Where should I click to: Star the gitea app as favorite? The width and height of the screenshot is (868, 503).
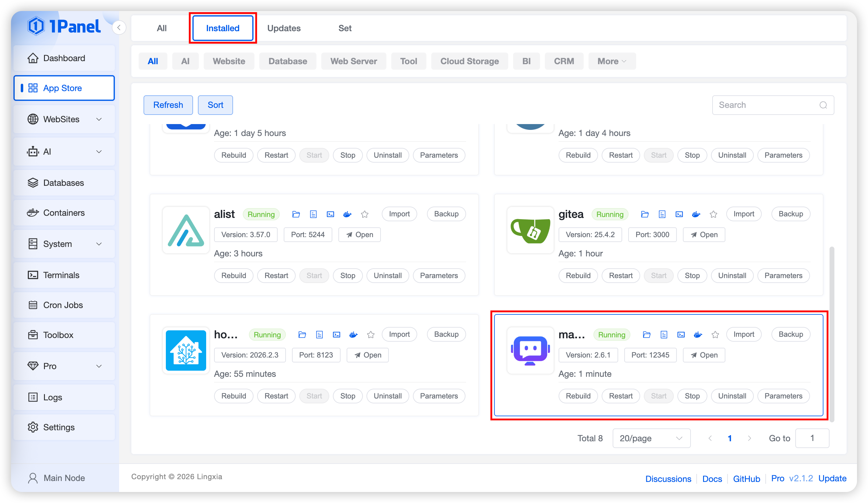[713, 214]
